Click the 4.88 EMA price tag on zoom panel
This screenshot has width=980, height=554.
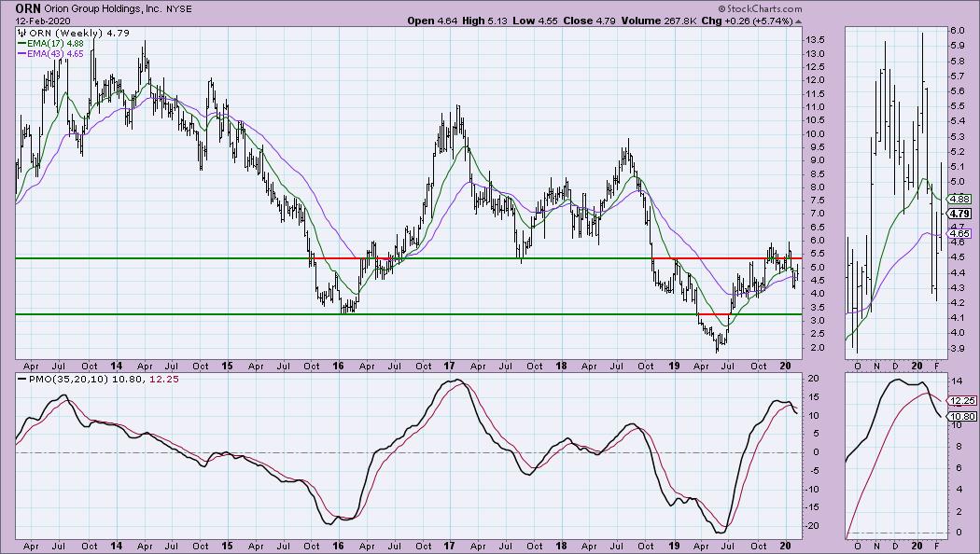(959, 200)
